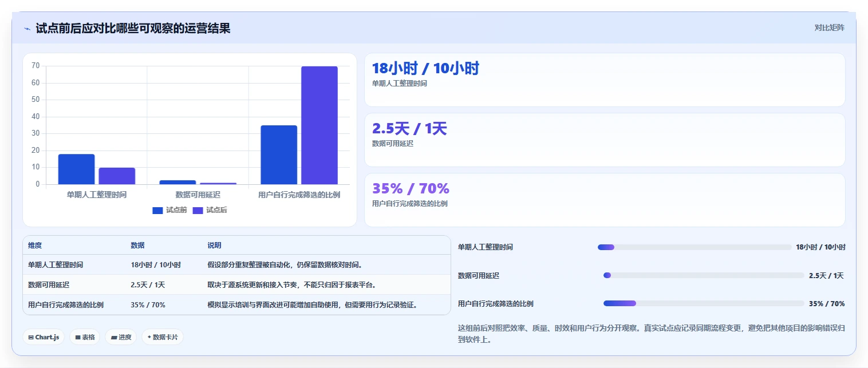Toggle the 试点后 legend swatch
The image size is (868, 368).
point(198,211)
